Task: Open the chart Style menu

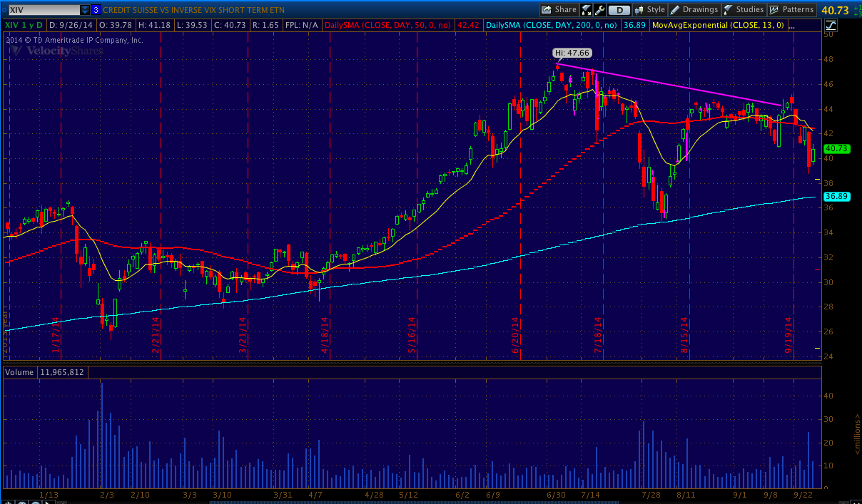Action: 649,10
